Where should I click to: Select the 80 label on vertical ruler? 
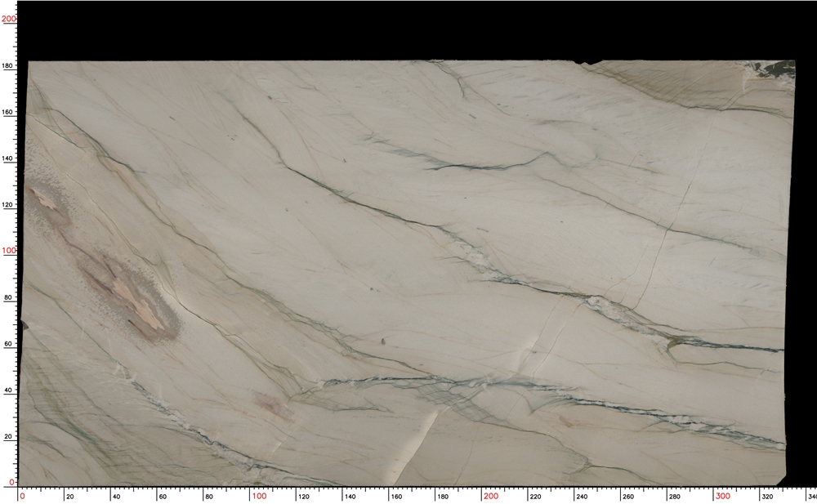(8, 297)
